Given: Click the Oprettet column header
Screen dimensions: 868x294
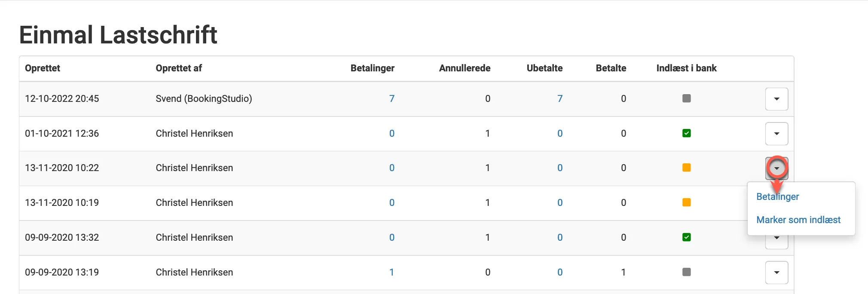Looking at the screenshot, I should [x=43, y=68].
